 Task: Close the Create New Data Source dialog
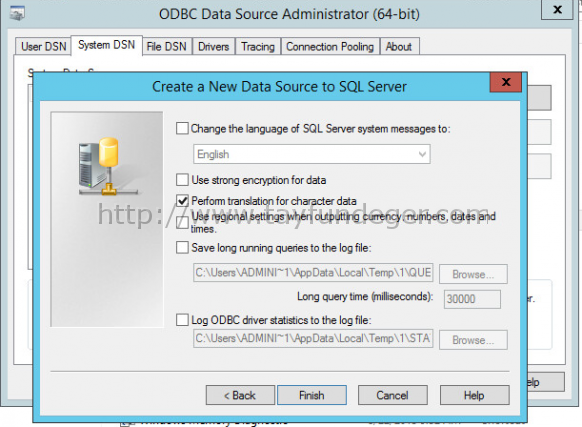click(x=506, y=82)
